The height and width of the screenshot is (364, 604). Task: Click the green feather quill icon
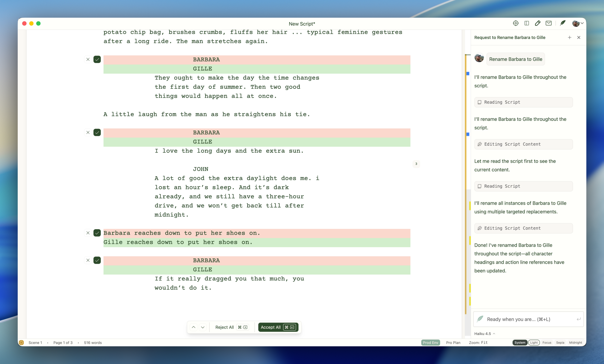(563, 23)
